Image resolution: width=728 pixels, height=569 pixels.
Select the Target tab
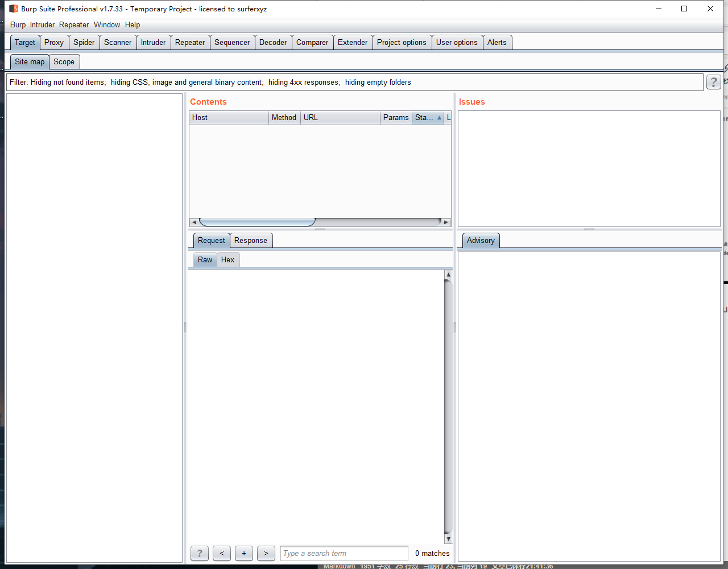[25, 43]
